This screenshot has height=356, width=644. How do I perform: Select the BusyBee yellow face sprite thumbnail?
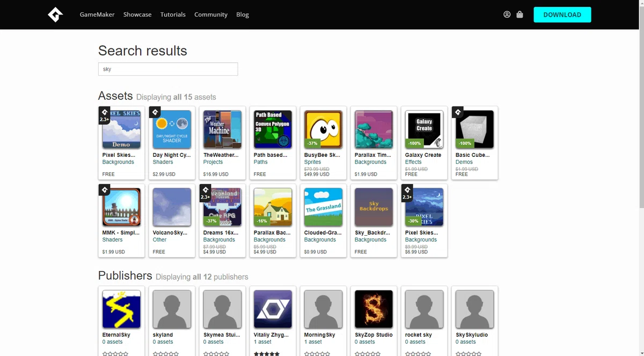click(323, 129)
